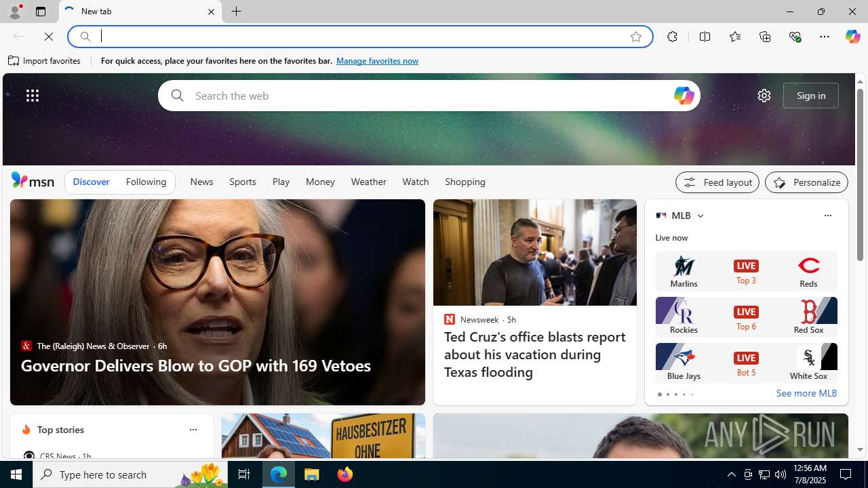Switch to the Discover tab
The image size is (868, 488).
coord(91,182)
